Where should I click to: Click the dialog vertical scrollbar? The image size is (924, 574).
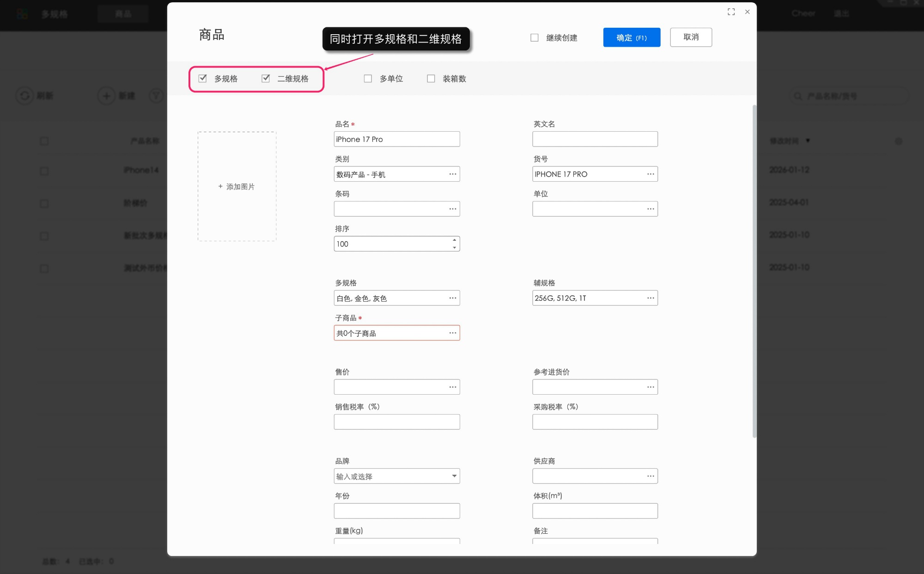[754, 271]
